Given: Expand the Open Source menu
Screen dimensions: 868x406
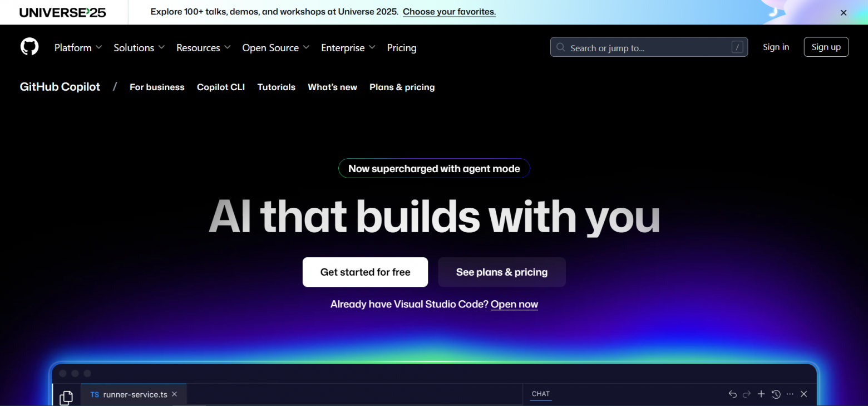Looking at the screenshot, I should pos(276,48).
